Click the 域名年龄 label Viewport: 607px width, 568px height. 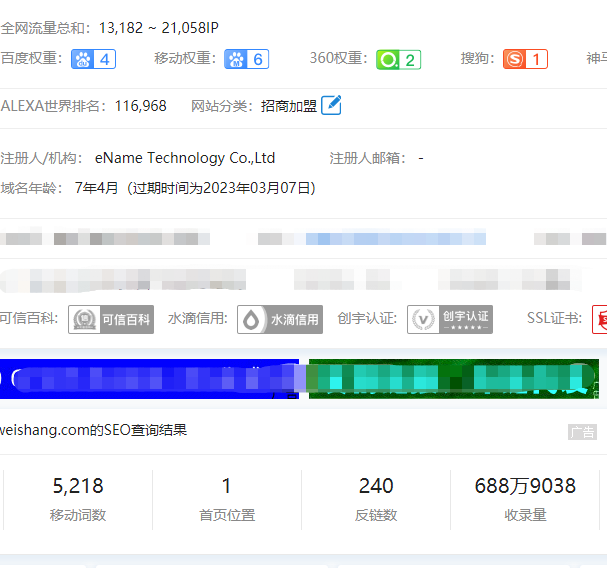(31, 188)
